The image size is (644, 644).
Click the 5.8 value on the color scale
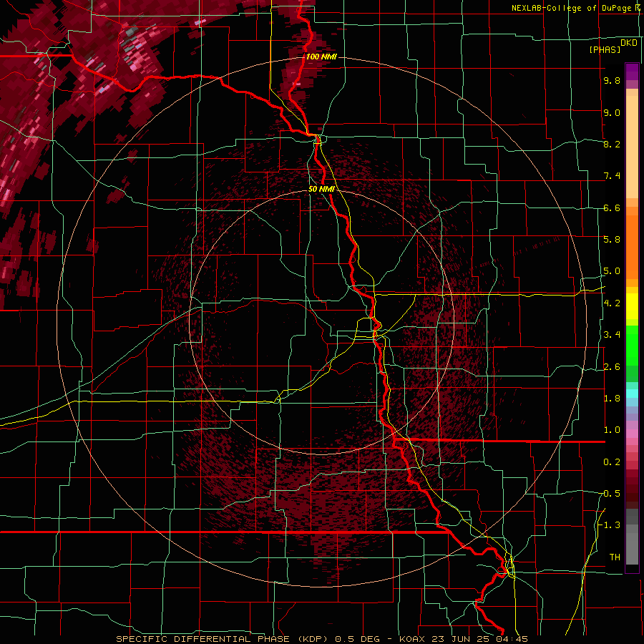[x=612, y=239]
